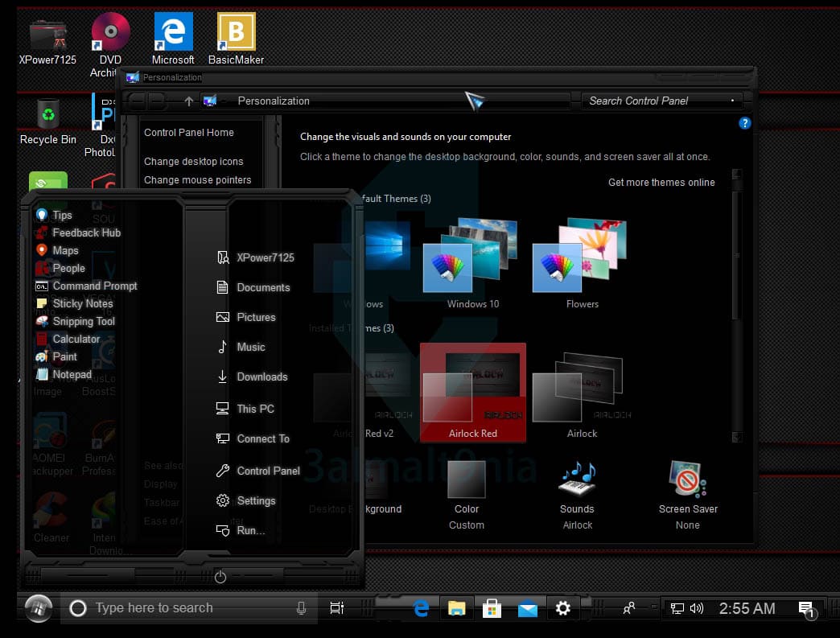Open Settings from Start menu
This screenshot has width=840, height=638.
[x=246, y=500]
